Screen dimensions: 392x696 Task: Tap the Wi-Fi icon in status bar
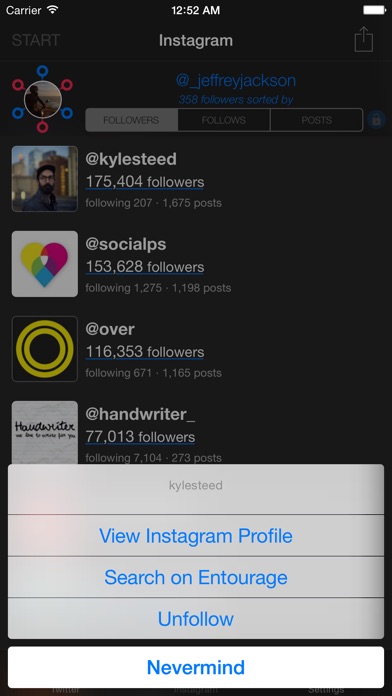53,10
